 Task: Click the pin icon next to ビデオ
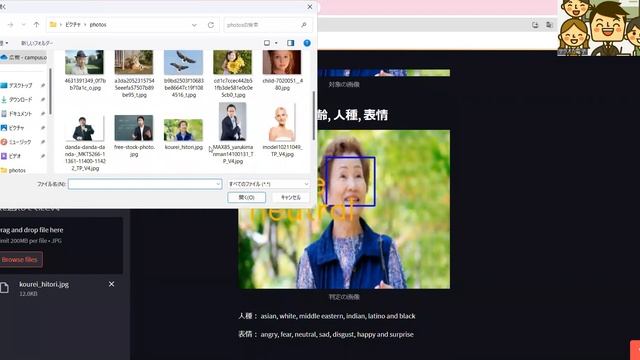[43, 156]
